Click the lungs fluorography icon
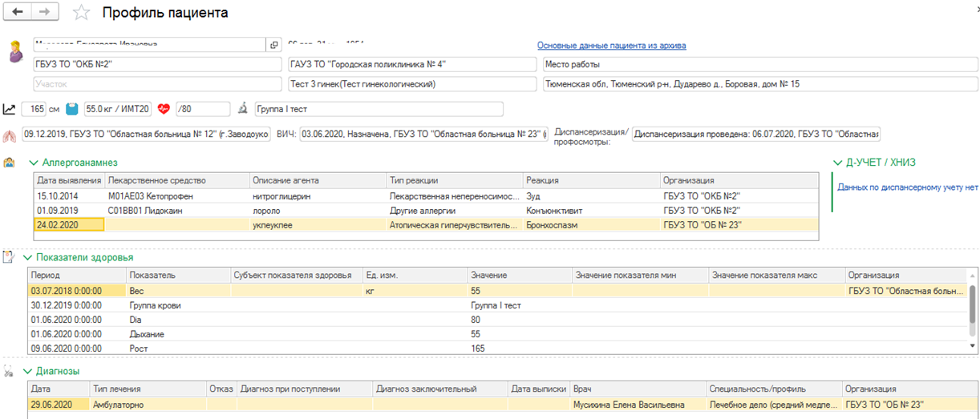Image resolution: width=980 pixels, height=419 pixels. coord(10,135)
